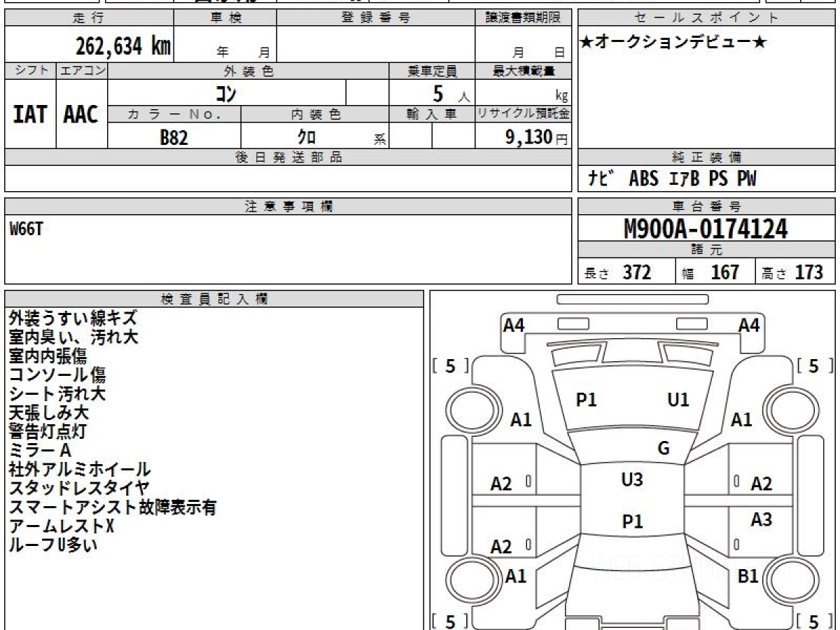Screen dimensions: 840x630
Task: Select the note 天張しみ大
Action: pos(49,413)
